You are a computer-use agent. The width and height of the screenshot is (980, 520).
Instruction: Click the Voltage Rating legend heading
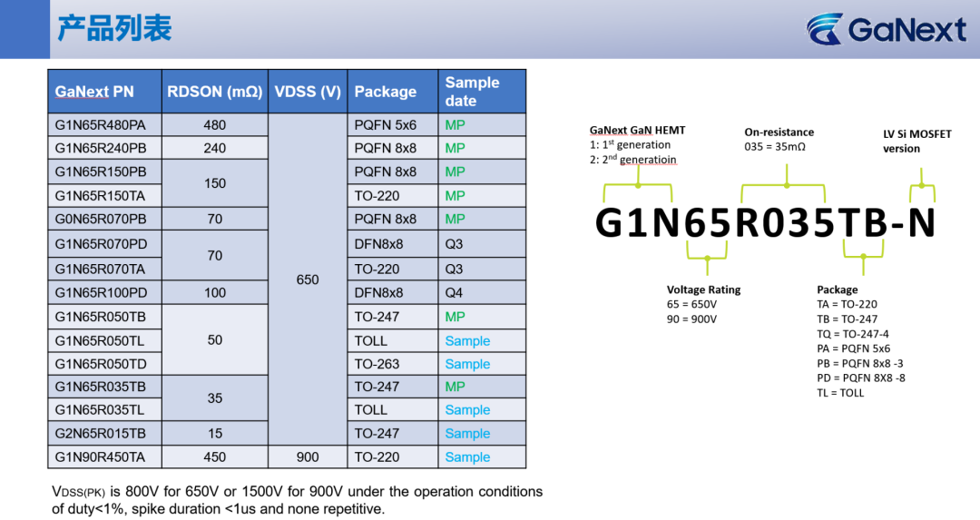click(704, 289)
